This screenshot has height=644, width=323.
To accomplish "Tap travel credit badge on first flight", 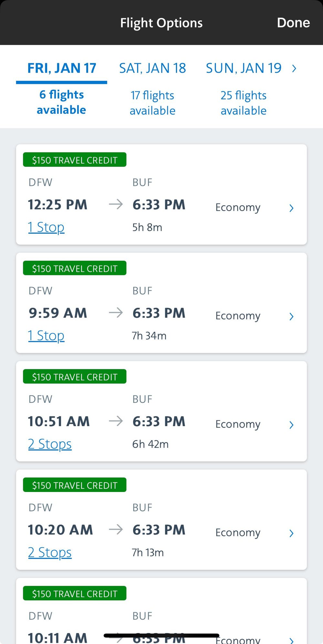I will (x=75, y=160).
